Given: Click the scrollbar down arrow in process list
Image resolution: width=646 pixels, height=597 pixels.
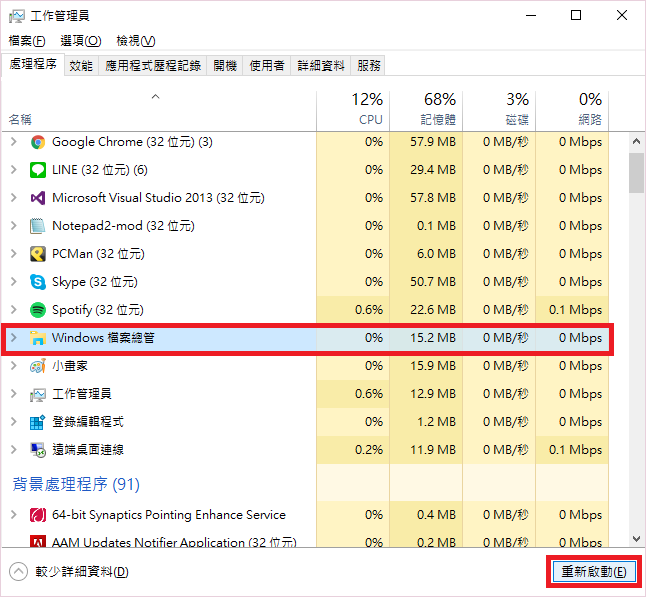Looking at the screenshot, I should point(636,539).
